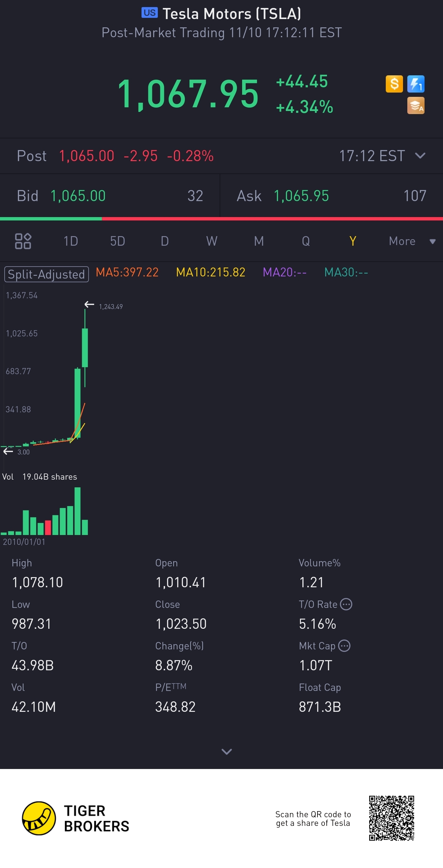Tap the Volume% value 1.21
This screenshot has height=868, width=443.
click(x=312, y=582)
